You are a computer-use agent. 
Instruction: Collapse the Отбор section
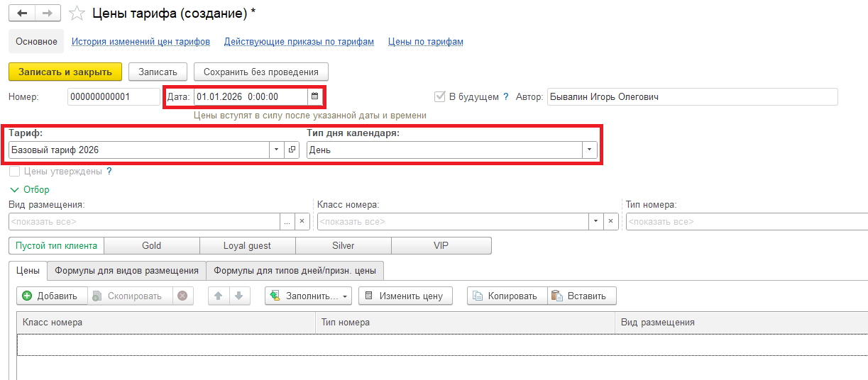[x=30, y=189]
